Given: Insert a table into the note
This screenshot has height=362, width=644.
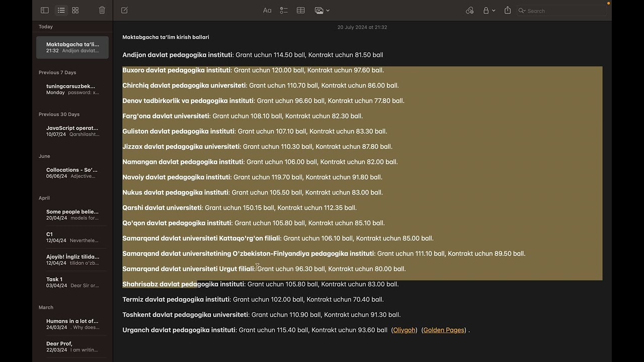Looking at the screenshot, I should tap(301, 10).
